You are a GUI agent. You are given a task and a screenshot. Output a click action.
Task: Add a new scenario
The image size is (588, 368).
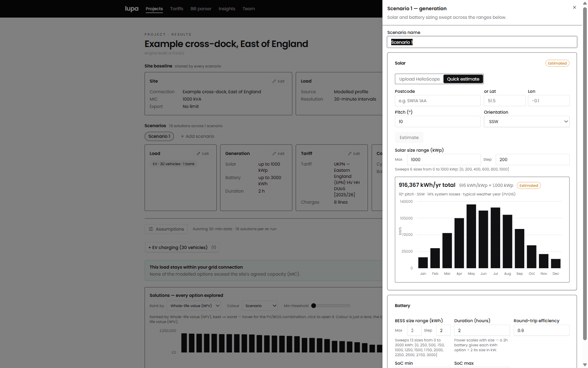(x=197, y=136)
